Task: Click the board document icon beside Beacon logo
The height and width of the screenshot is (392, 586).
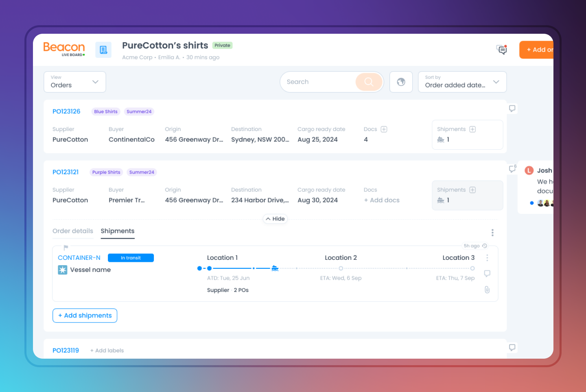Action: pyautogui.click(x=103, y=50)
